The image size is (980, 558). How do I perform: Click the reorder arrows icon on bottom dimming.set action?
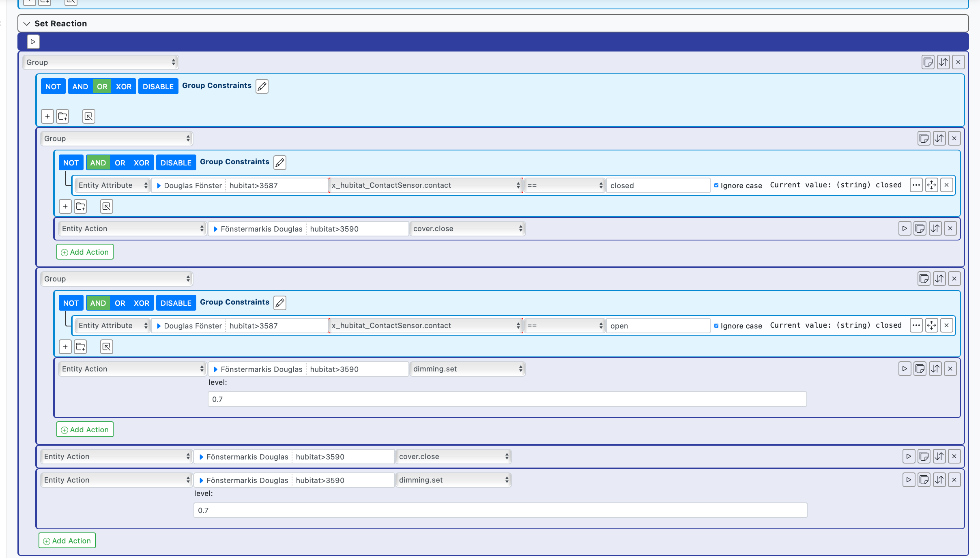pos(939,480)
